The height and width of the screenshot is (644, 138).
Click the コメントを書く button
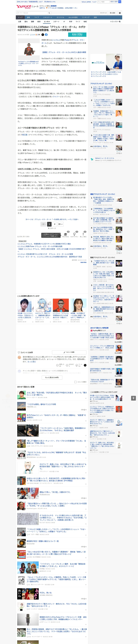click(69, 352)
